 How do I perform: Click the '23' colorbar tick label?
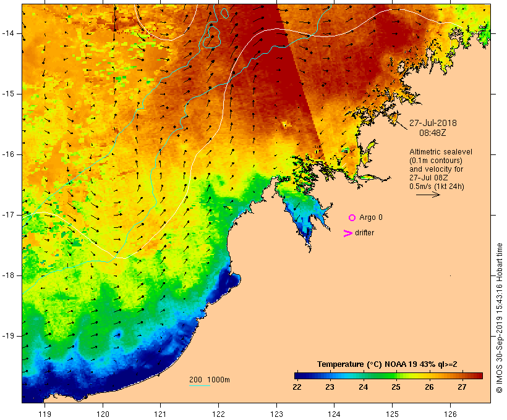[x=330, y=387]
